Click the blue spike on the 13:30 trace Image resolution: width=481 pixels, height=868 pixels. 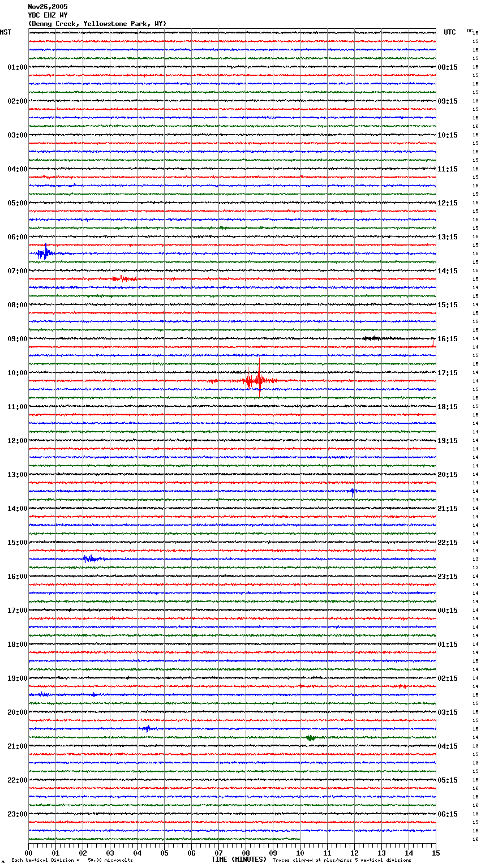click(353, 491)
